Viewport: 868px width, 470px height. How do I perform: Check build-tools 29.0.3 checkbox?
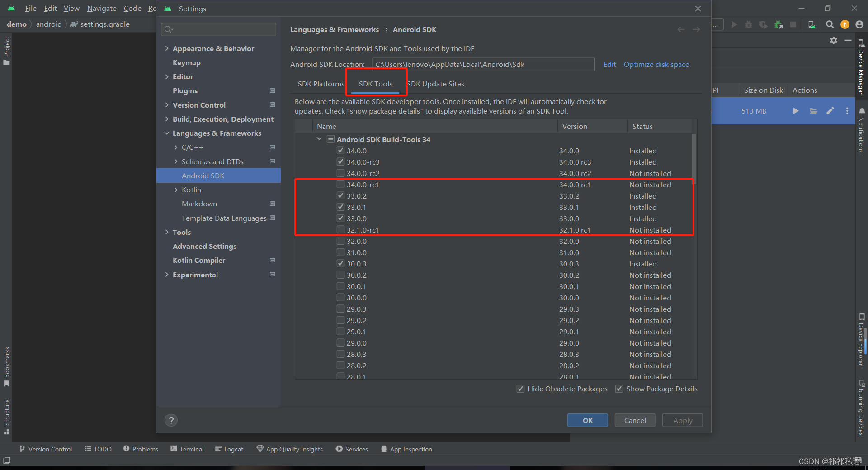pyautogui.click(x=340, y=309)
